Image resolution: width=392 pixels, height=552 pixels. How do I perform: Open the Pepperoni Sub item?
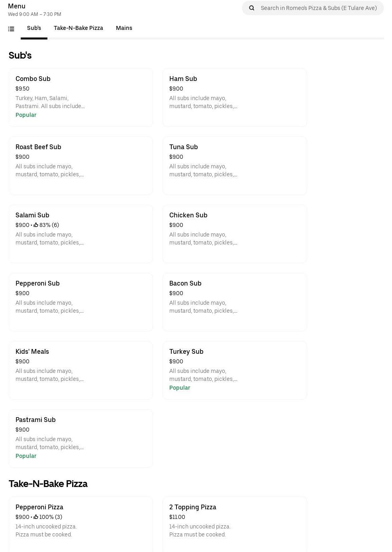pyautogui.click(x=81, y=302)
